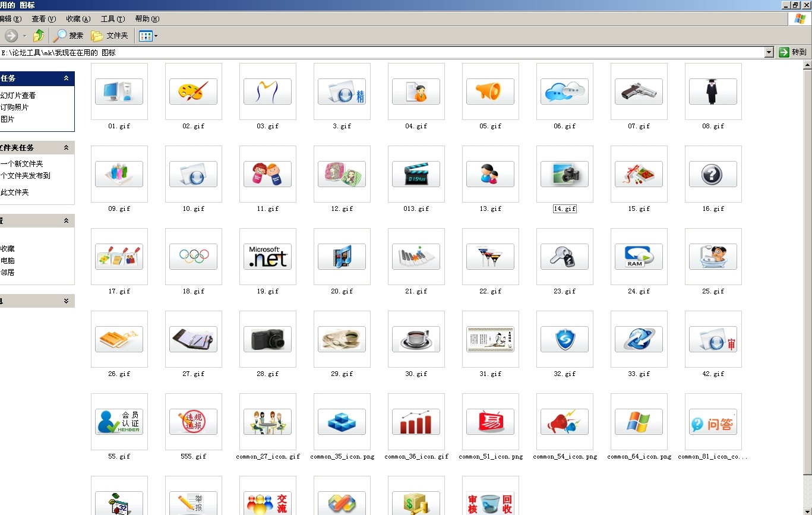Select the coffee cup thumbnail 30.gif

coord(416,339)
